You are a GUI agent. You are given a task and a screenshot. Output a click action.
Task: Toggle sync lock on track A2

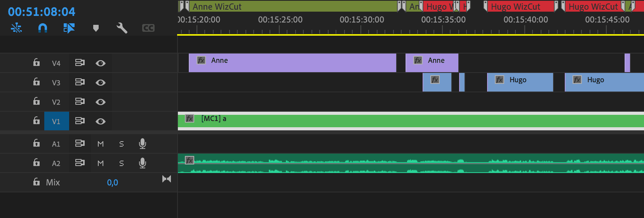click(x=80, y=163)
